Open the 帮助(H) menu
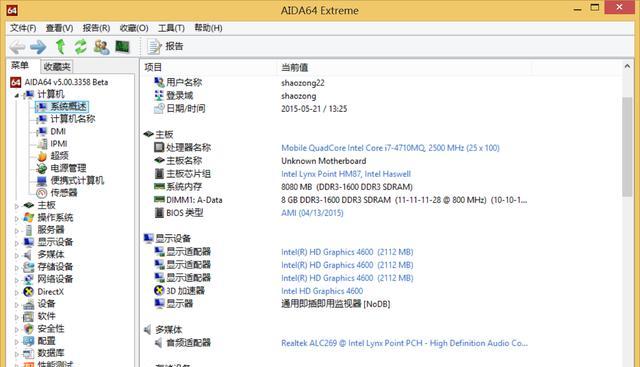Image resolution: width=640 pixels, height=367 pixels. pos(208,28)
